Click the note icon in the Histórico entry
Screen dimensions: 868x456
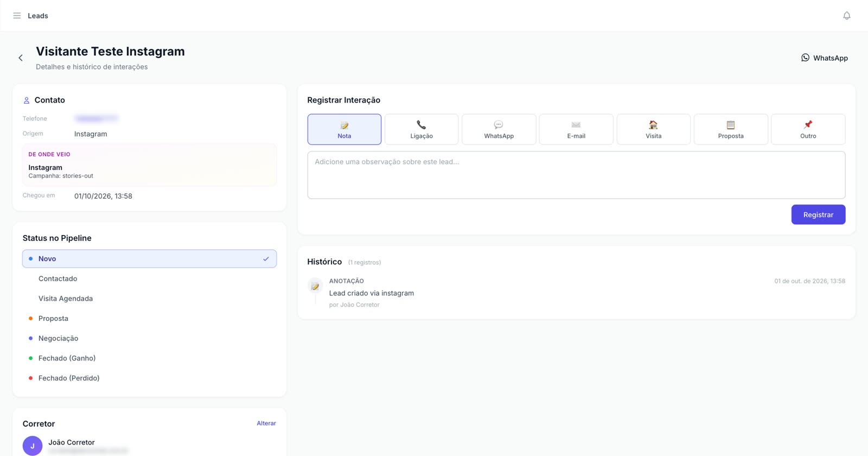coord(315,286)
